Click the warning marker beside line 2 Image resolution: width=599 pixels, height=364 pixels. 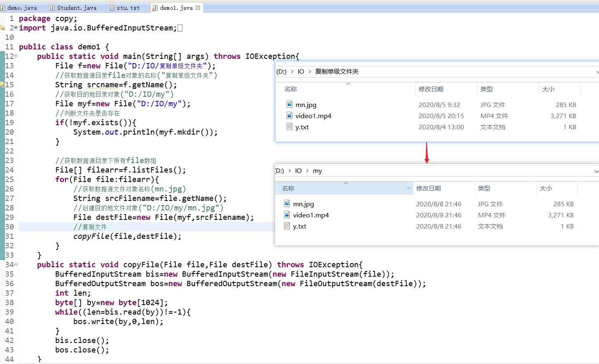(2, 28)
